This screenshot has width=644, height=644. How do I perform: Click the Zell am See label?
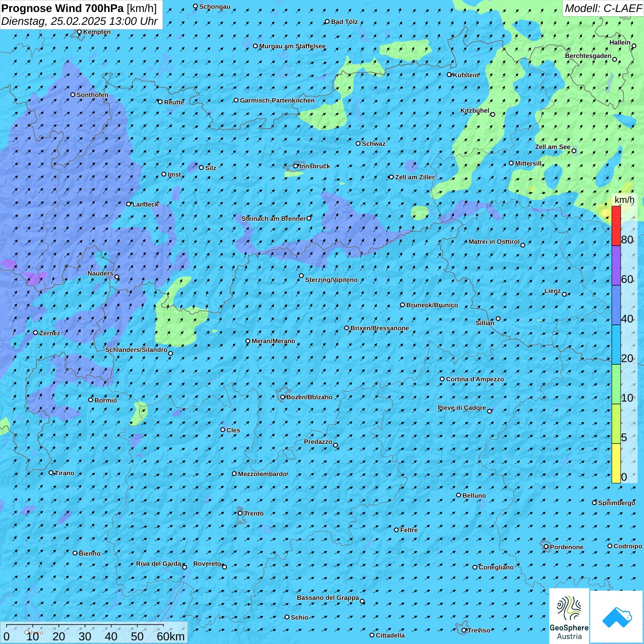click(x=552, y=147)
